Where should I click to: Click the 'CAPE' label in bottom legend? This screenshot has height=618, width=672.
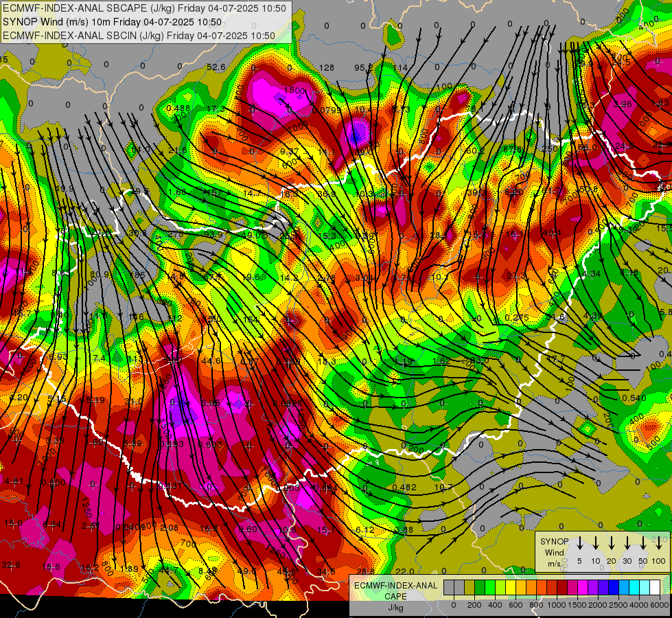395,597
